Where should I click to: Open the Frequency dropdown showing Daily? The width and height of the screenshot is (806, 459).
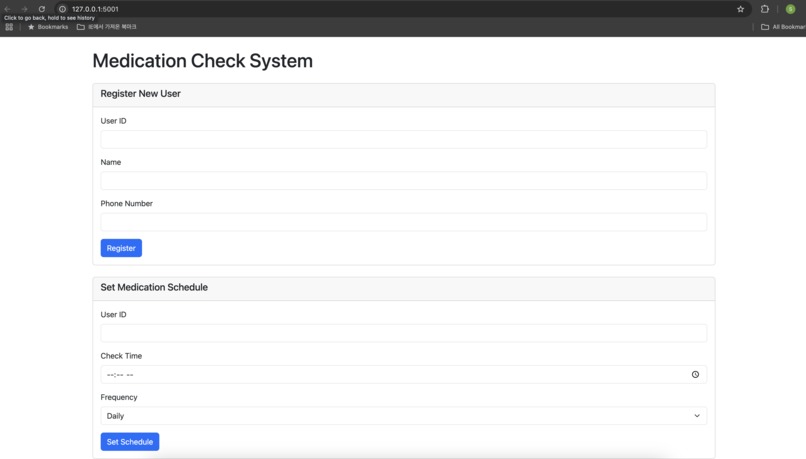tap(404, 416)
